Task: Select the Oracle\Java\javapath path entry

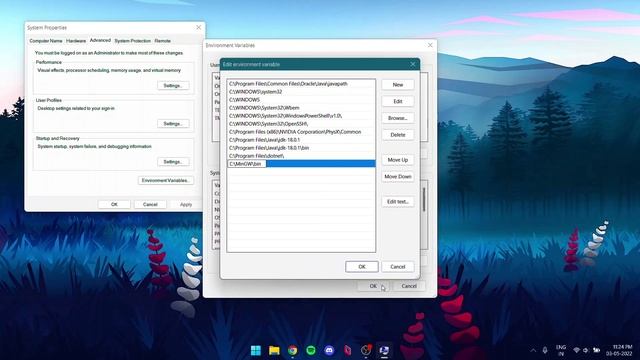Action: (x=301, y=84)
